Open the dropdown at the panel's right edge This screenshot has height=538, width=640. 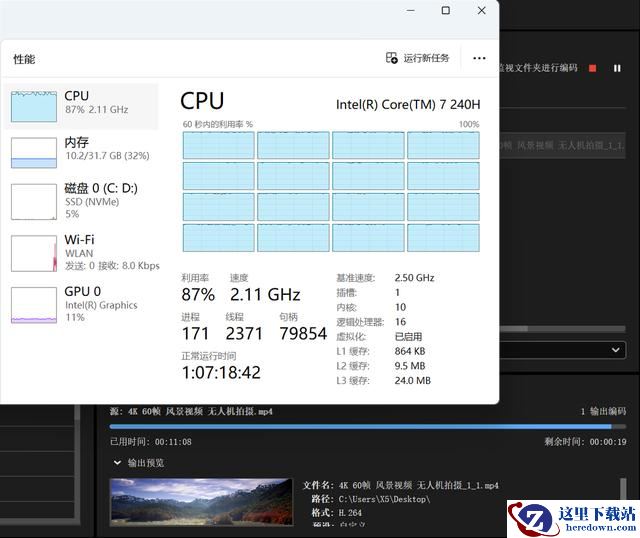pyautogui.click(x=616, y=350)
